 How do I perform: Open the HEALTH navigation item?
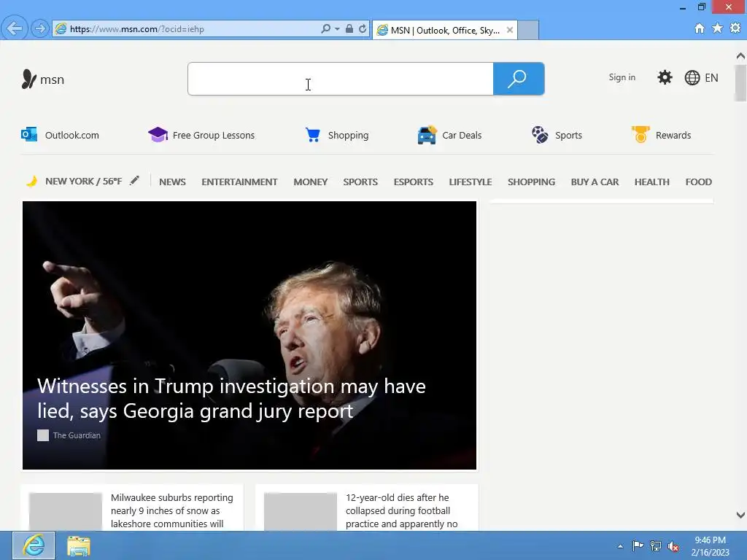(x=651, y=182)
